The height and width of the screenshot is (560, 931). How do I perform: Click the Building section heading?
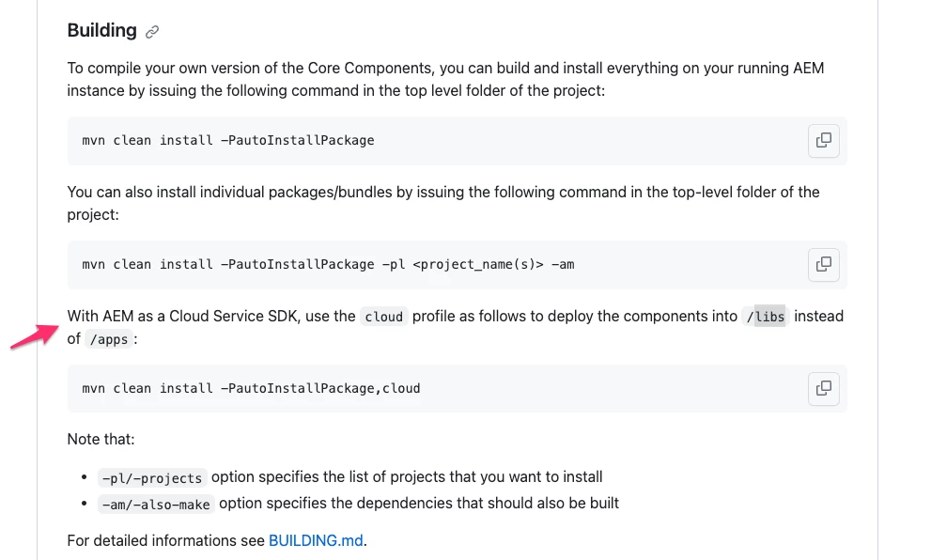tap(101, 31)
